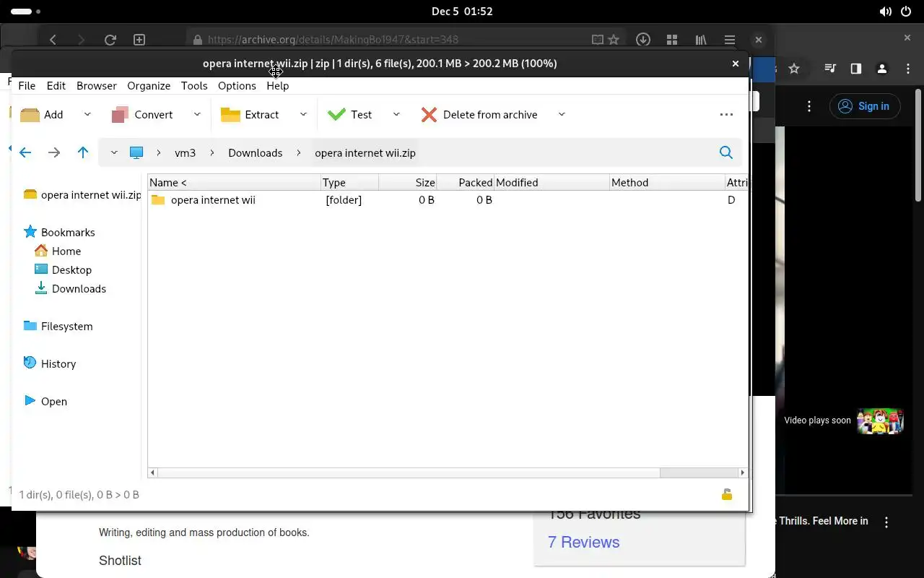Viewport: 924px width, 578px height.
Task: Open the File menu
Action: point(27,85)
